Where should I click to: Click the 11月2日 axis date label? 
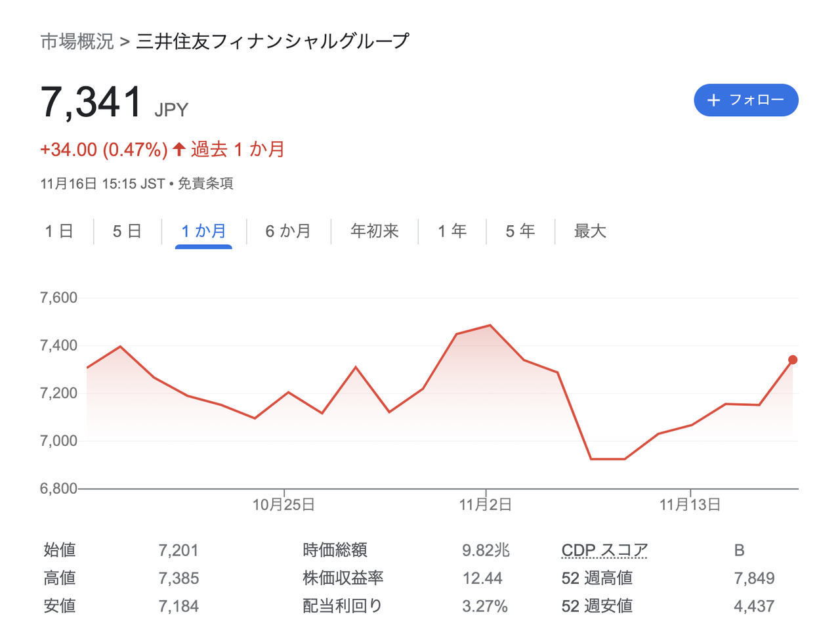[486, 504]
